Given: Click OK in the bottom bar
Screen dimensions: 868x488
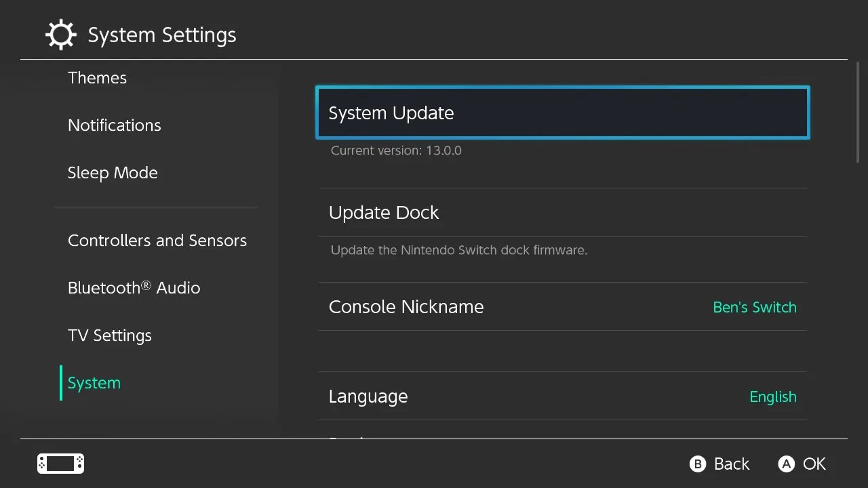Looking at the screenshot, I should click(x=802, y=464).
